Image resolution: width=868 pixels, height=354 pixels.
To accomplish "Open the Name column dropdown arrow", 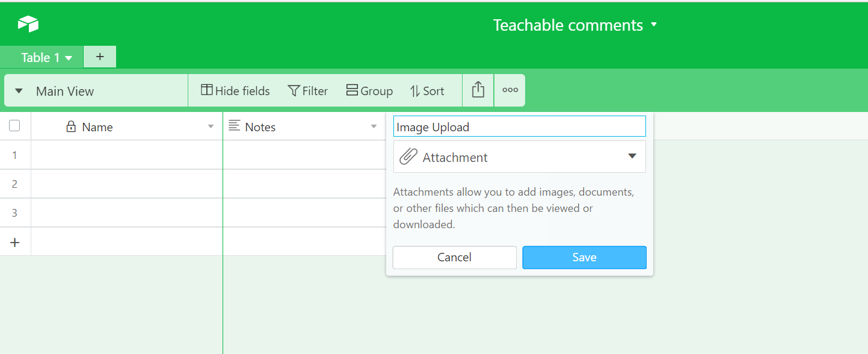I will tap(211, 126).
